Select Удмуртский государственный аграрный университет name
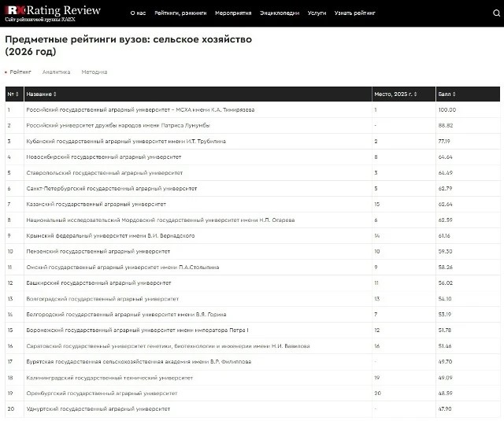The image size is (504, 421). (98, 409)
